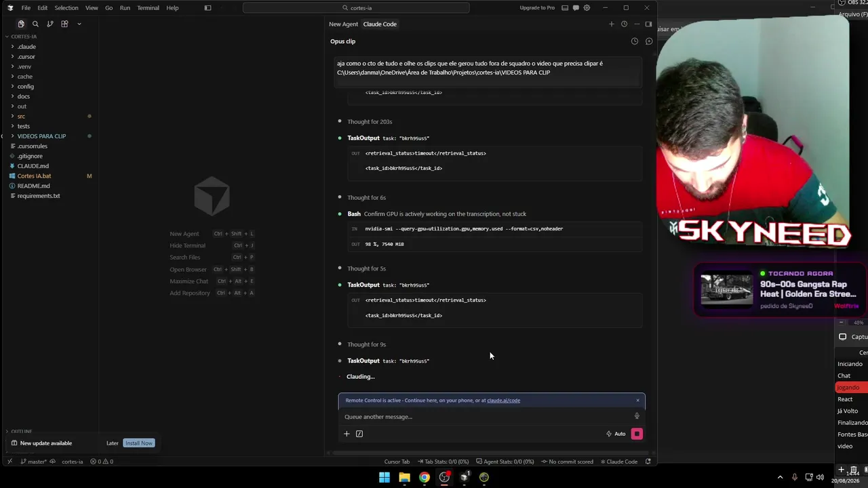This screenshot has width=868, height=488.
Task: Open the Help menu
Action: 172,8
